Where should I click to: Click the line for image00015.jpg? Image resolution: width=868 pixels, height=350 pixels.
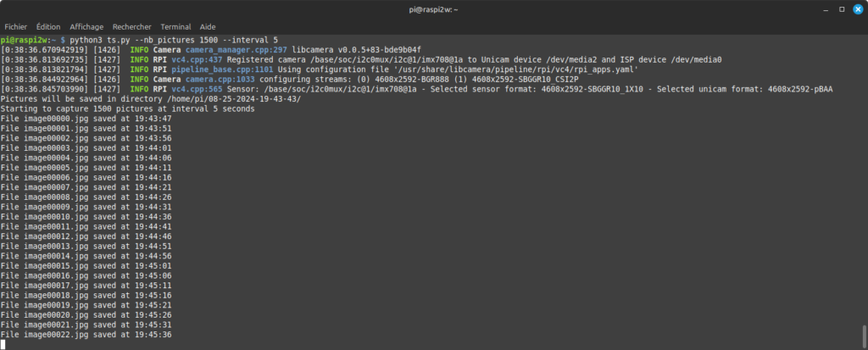86,266
